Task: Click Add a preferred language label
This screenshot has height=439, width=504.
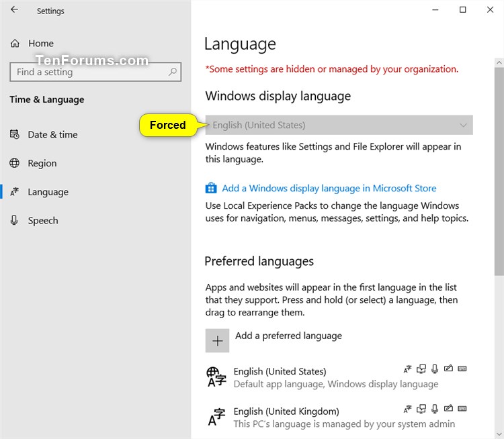Action: point(288,336)
